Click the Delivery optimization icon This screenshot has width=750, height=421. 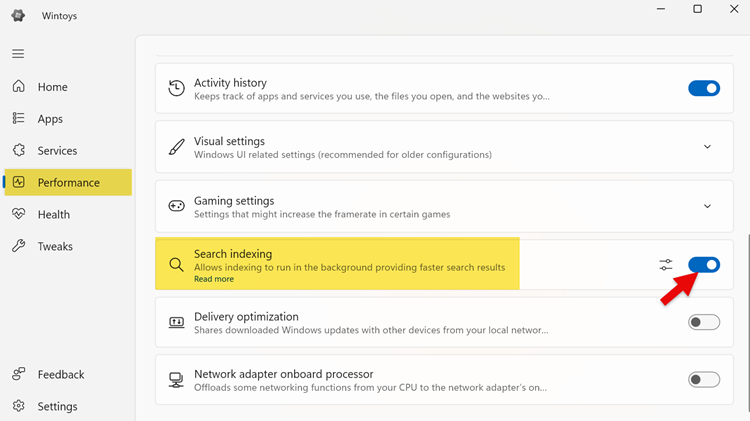click(x=176, y=322)
